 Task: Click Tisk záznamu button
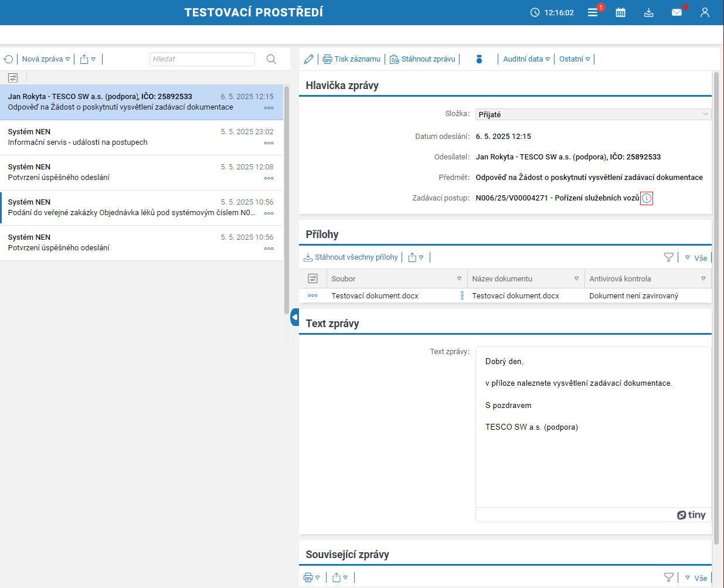coord(352,59)
